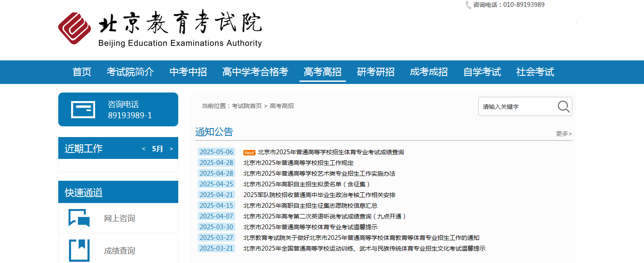Open 社会考试 navigation item

(x=535, y=72)
